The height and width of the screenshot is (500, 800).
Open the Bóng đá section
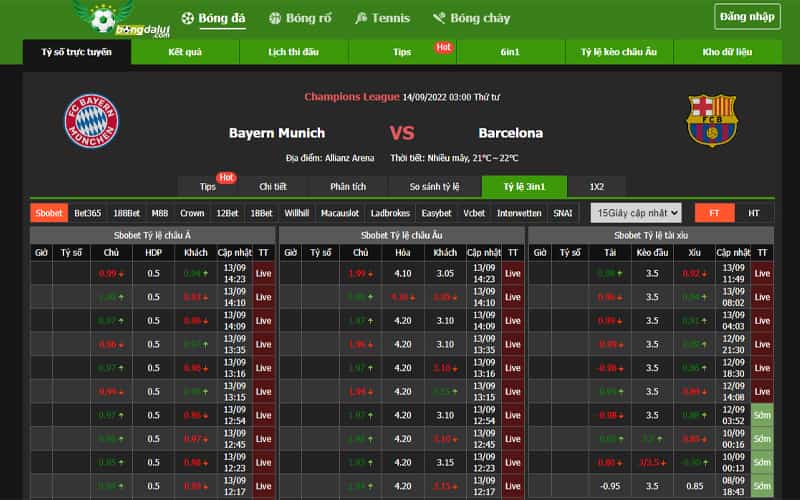tap(221, 18)
